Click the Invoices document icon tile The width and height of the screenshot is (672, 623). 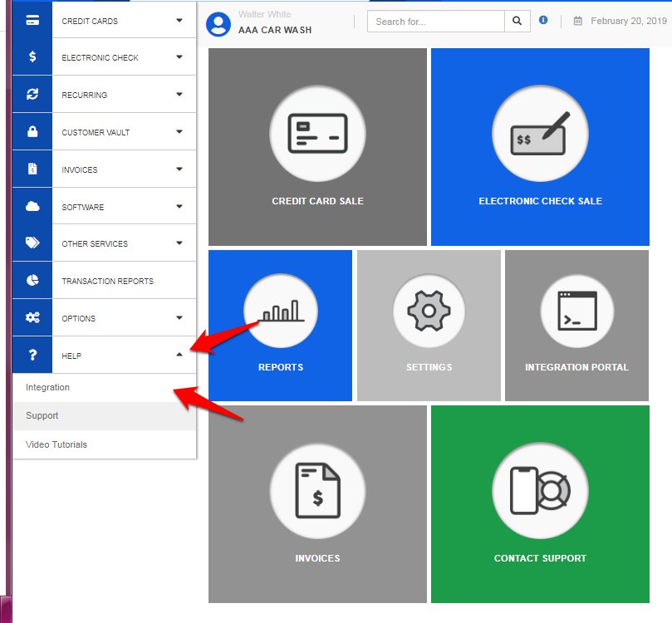coord(317,490)
